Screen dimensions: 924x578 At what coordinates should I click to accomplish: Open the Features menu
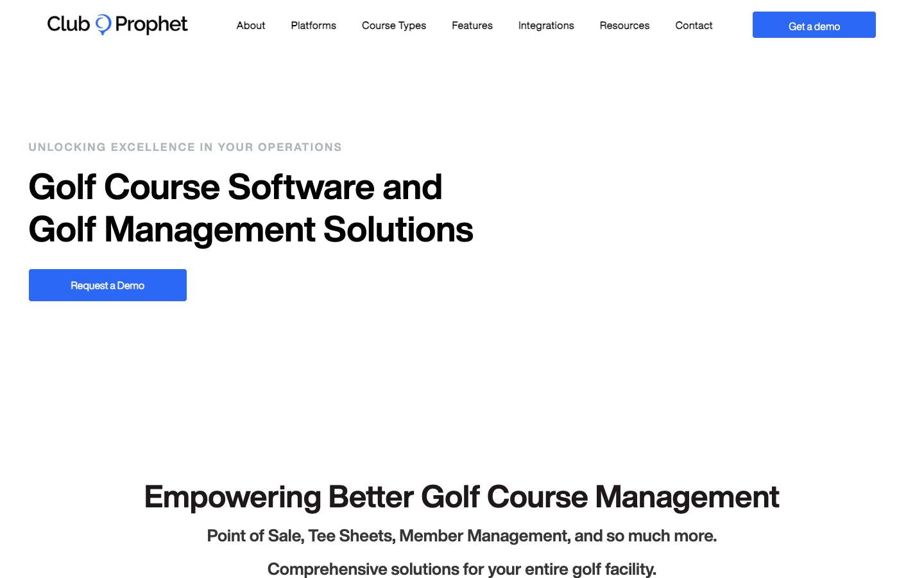point(472,26)
